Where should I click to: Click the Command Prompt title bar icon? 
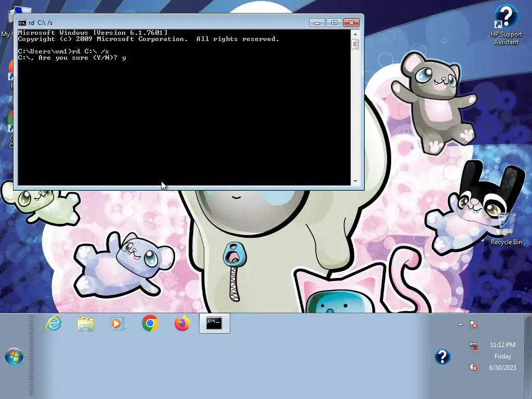click(22, 23)
